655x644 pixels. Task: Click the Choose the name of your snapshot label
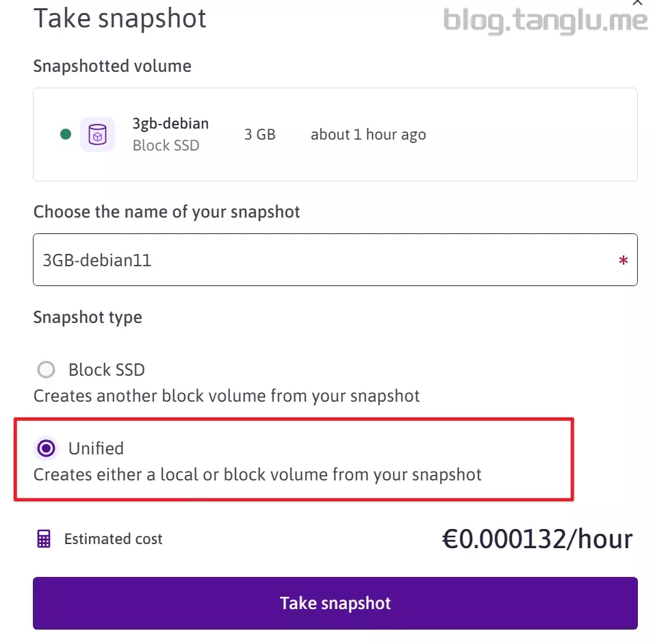tap(166, 212)
